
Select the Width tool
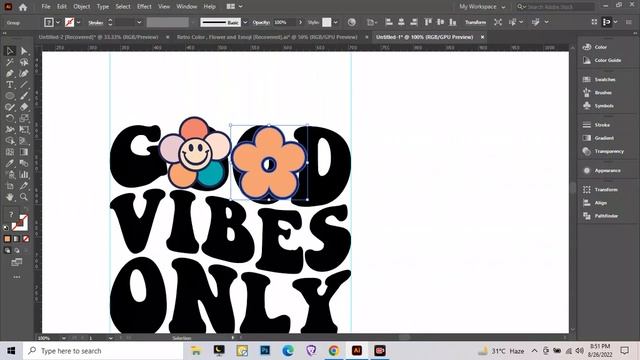coord(10,129)
